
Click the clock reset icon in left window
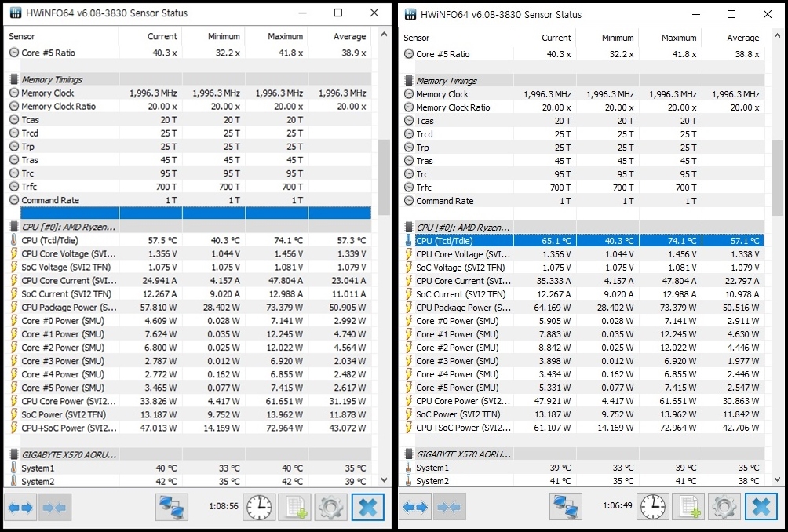tap(259, 508)
